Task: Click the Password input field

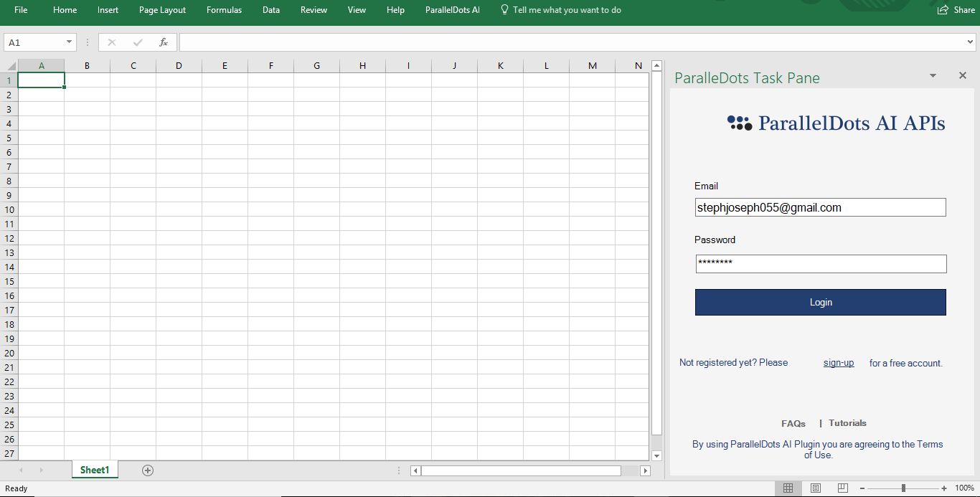Action: (821, 264)
